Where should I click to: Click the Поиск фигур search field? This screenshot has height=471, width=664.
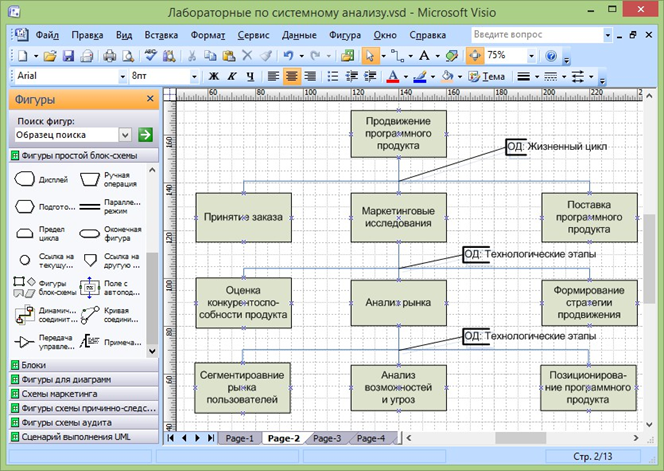[x=66, y=135]
